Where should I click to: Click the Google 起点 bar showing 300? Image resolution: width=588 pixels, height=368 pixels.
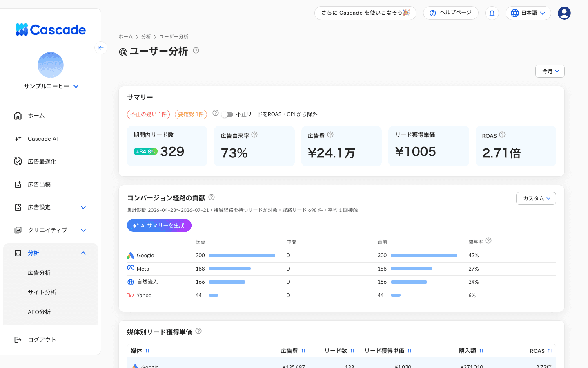[242, 256]
